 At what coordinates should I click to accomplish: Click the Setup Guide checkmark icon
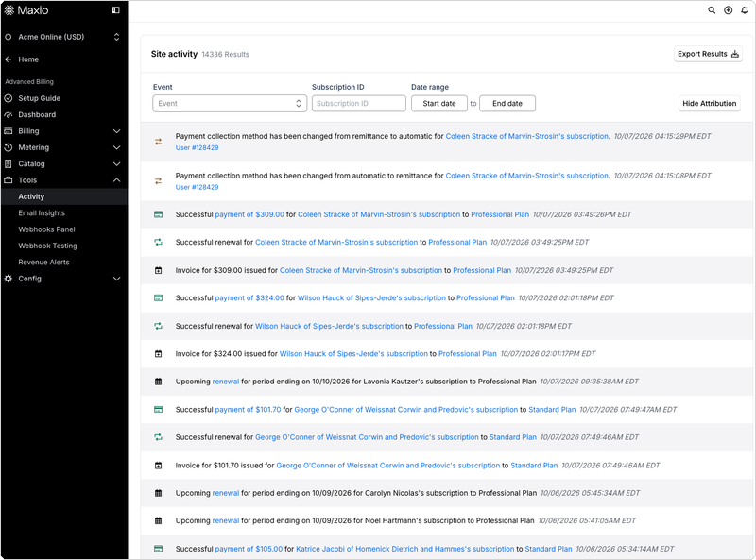point(9,98)
